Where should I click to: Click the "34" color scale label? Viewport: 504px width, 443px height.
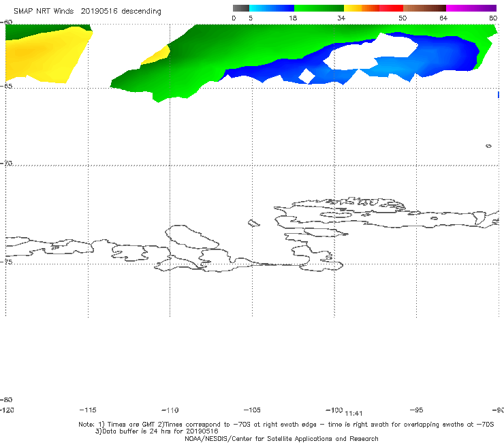(341, 18)
